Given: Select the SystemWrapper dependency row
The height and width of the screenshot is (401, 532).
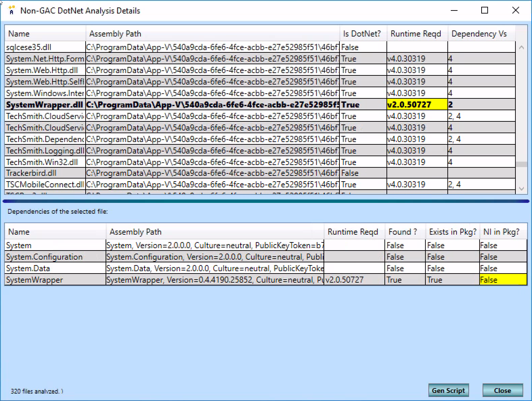Looking at the screenshot, I should click(266, 280).
